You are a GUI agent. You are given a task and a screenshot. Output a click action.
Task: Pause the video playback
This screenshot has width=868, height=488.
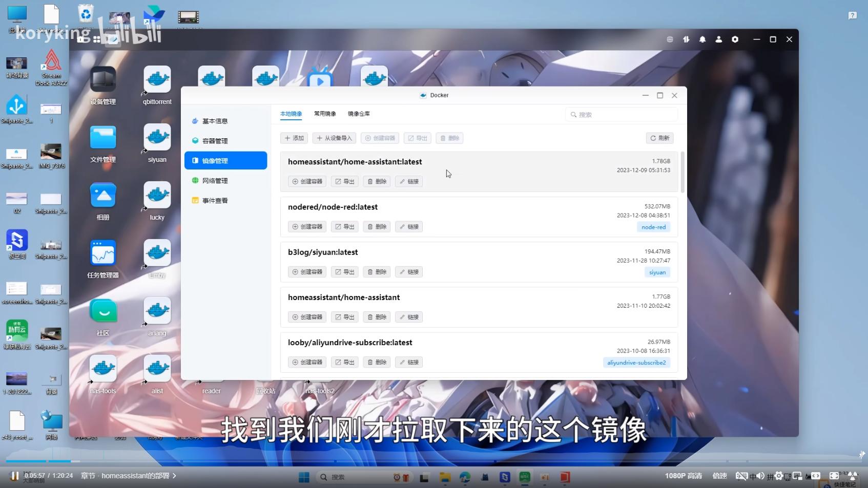14,476
